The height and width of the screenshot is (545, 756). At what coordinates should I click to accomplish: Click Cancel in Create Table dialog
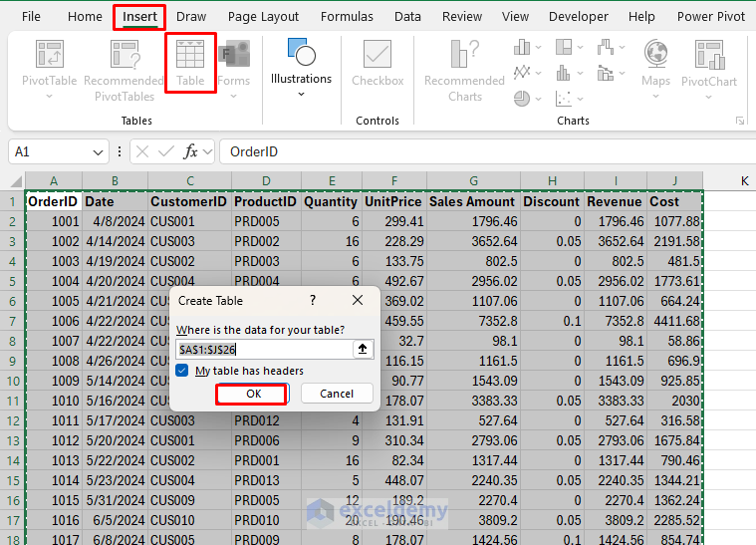pos(337,394)
